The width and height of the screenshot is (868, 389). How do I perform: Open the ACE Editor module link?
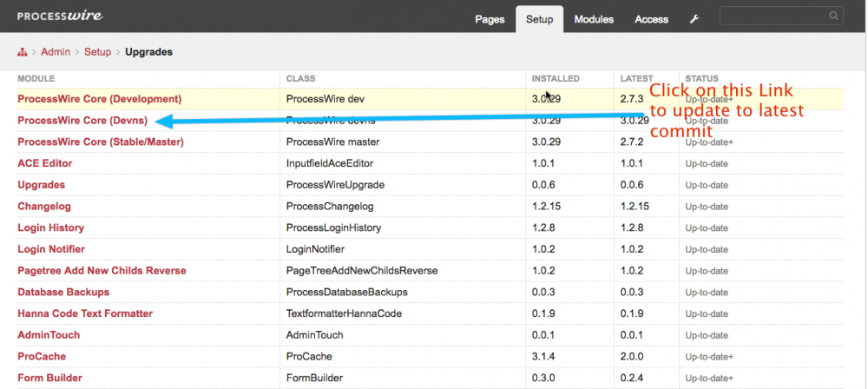point(45,163)
